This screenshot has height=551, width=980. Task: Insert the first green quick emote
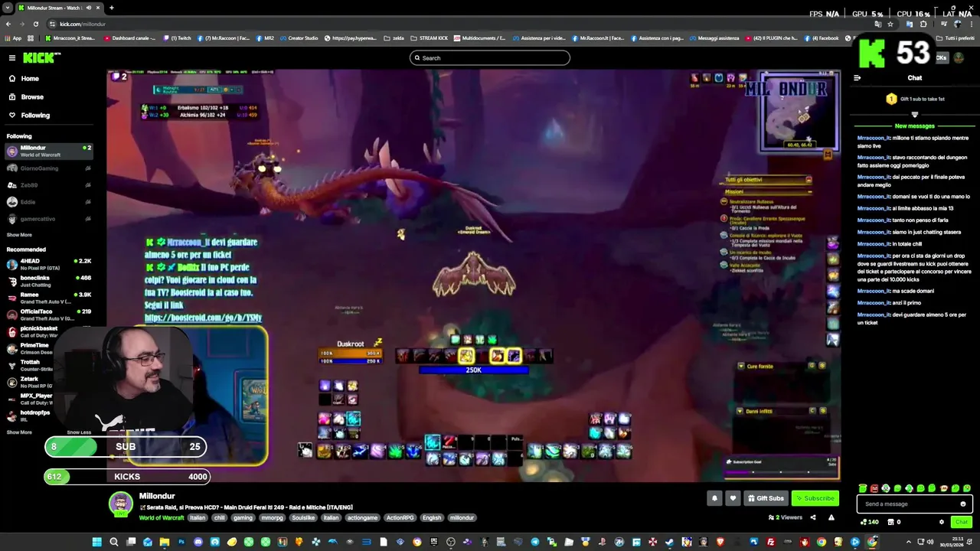coord(863,488)
